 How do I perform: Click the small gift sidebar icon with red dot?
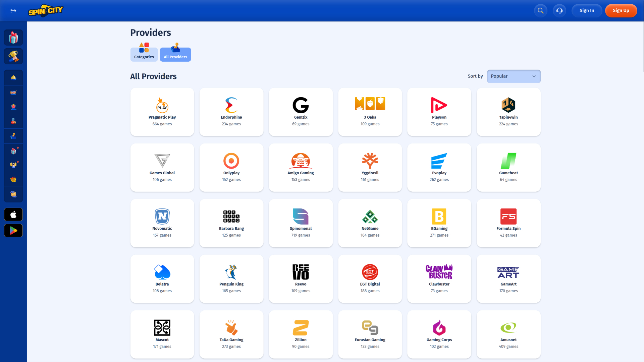click(x=13, y=151)
